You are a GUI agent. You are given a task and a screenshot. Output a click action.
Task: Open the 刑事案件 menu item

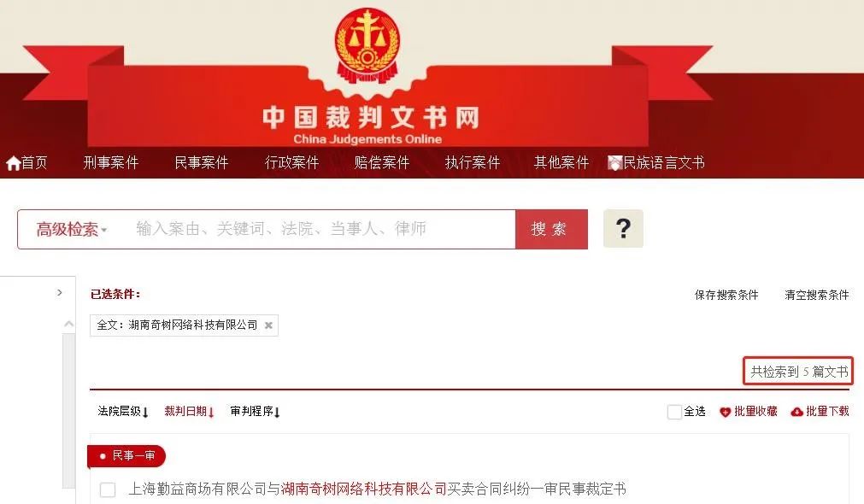[111, 162]
